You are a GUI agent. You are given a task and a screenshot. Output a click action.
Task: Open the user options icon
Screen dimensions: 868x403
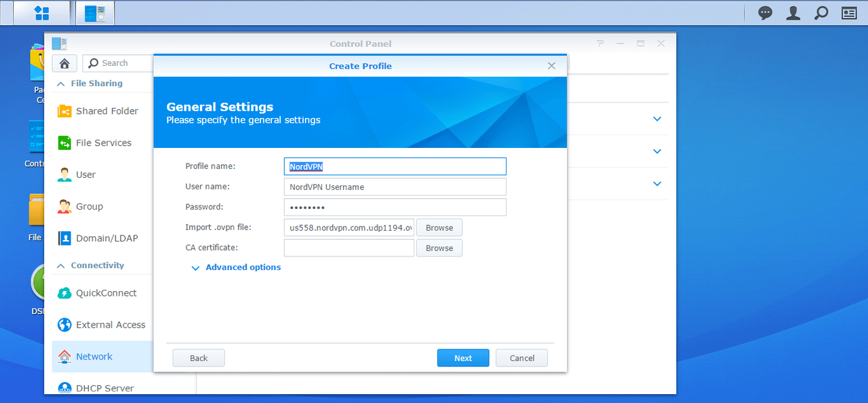[793, 12]
